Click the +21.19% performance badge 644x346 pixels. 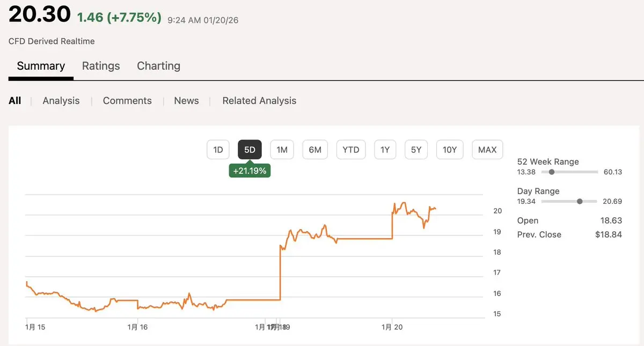click(x=250, y=171)
